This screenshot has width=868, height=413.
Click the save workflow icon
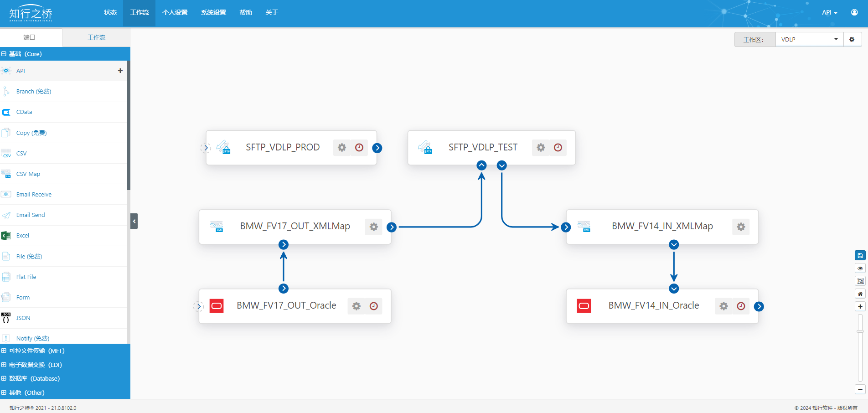click(x=860, y=256)
